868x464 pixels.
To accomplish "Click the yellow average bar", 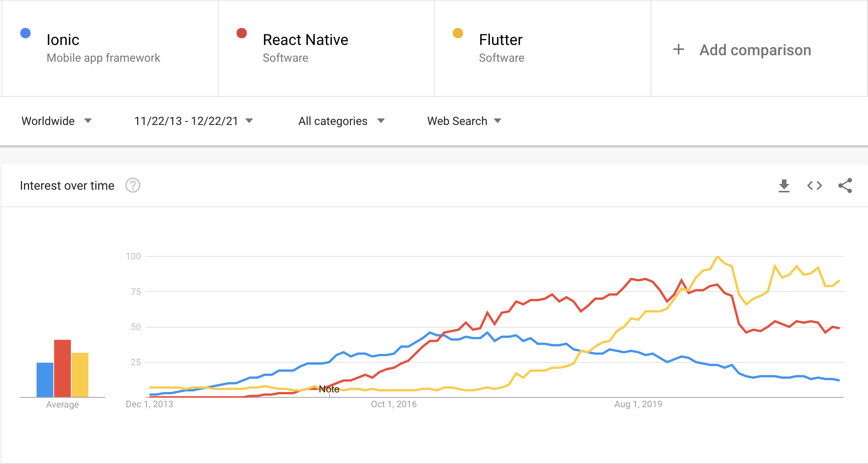I will 80,374.
